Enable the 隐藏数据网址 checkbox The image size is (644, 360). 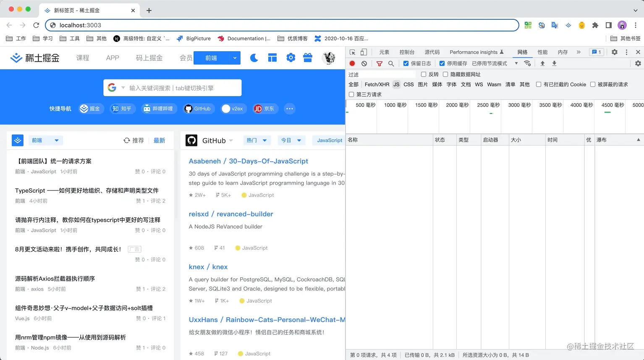click(445, 74)
